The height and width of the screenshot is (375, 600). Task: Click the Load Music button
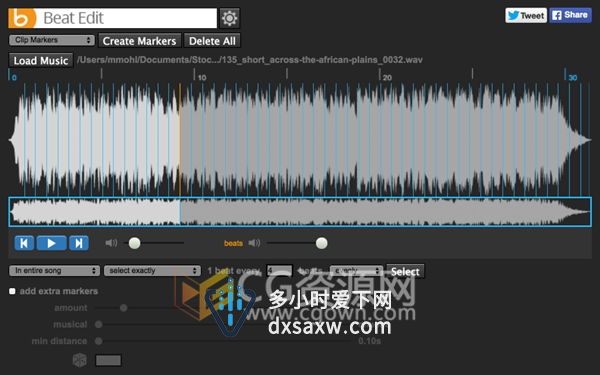pyautogui.click(x=41, y=60)
